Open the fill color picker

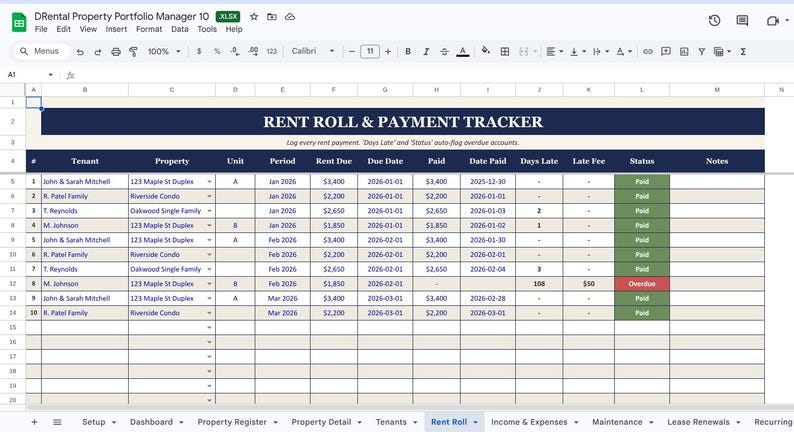[486, 51]
